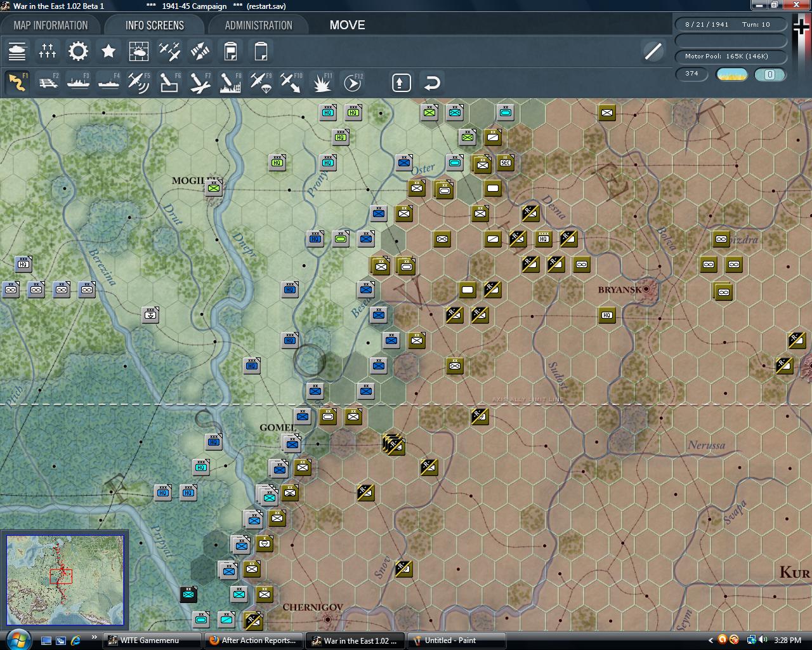Screen dimensions: 812x650
Task: Select the F5 air recon mode
Action: click(x=139, y=83)
